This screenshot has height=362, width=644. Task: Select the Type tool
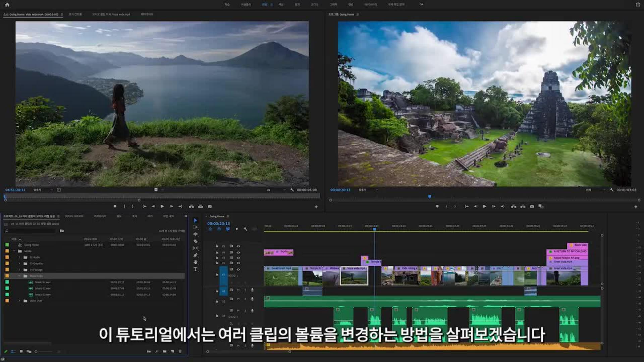point(196,269)
